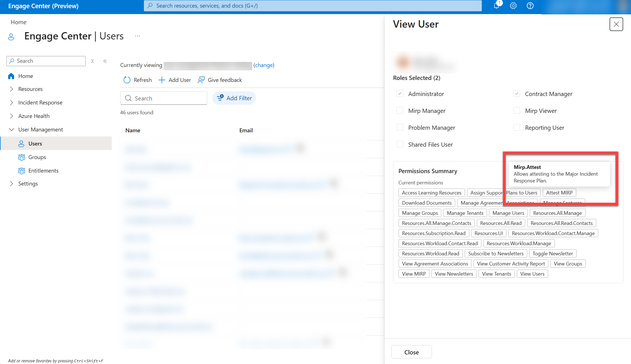
Task: Click the Entitlements icon in sidebar
Action: pos(21,171)
